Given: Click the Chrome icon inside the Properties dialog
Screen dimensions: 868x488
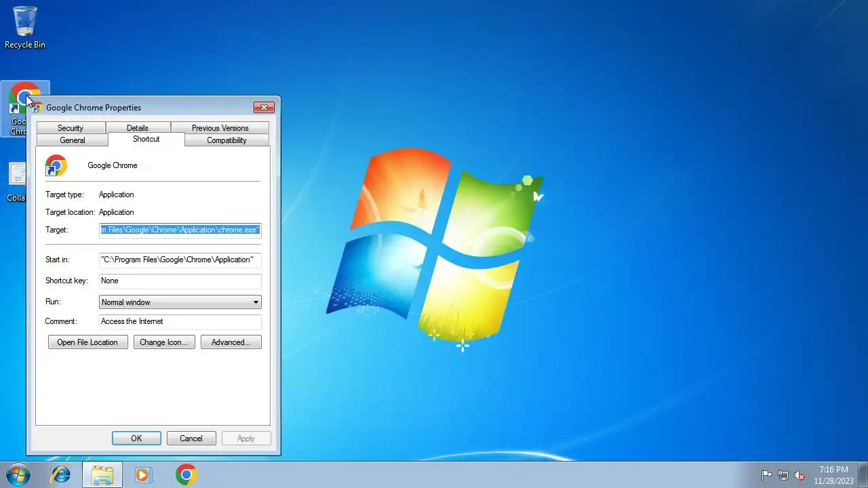Looking at the screenshot, I should 56,165.
